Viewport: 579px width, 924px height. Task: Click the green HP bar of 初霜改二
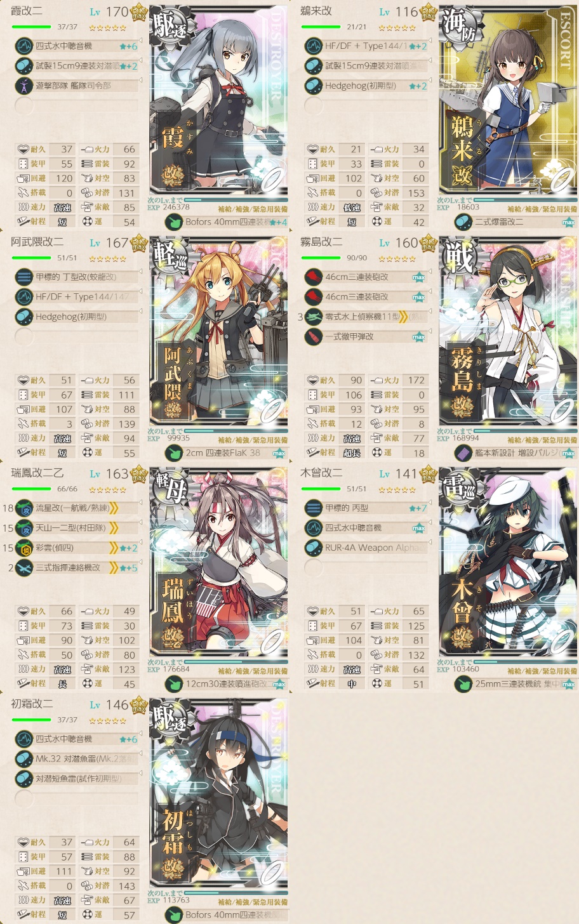[x=31, y=720]
